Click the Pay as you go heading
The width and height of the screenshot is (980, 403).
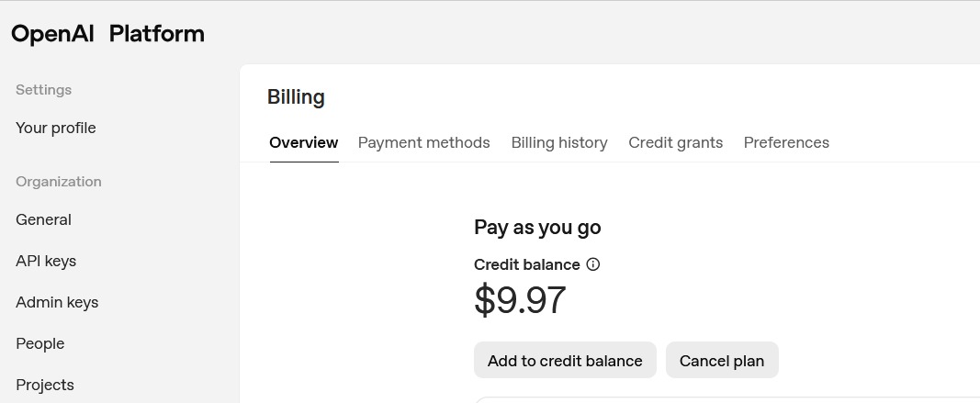pos(537,227)
